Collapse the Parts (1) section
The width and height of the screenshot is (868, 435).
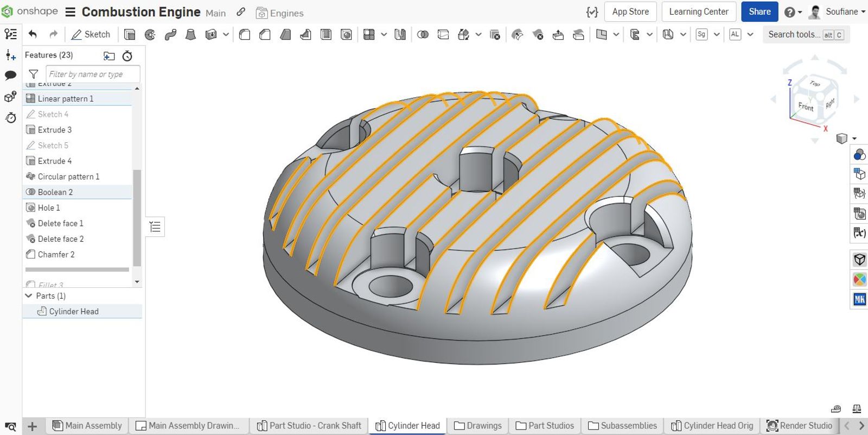pos(29,296)
